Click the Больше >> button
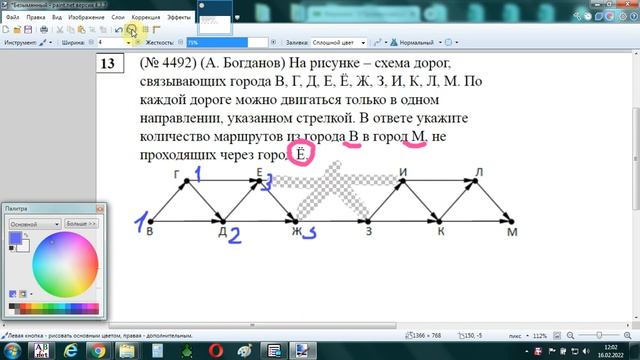Image resolution: width=640 pixels, height=360 pixels. point(81,224)
